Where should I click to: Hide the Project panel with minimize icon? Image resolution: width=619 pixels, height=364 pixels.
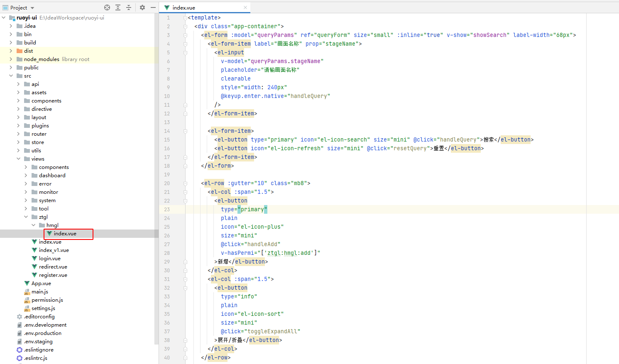tap(153, 7)
